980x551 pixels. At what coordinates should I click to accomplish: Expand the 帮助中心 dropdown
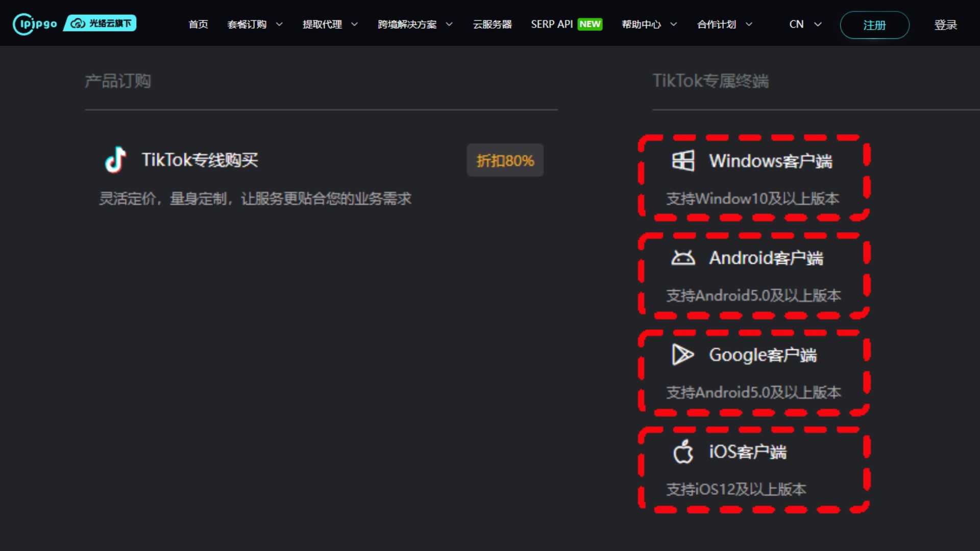[x=641, y=24]
